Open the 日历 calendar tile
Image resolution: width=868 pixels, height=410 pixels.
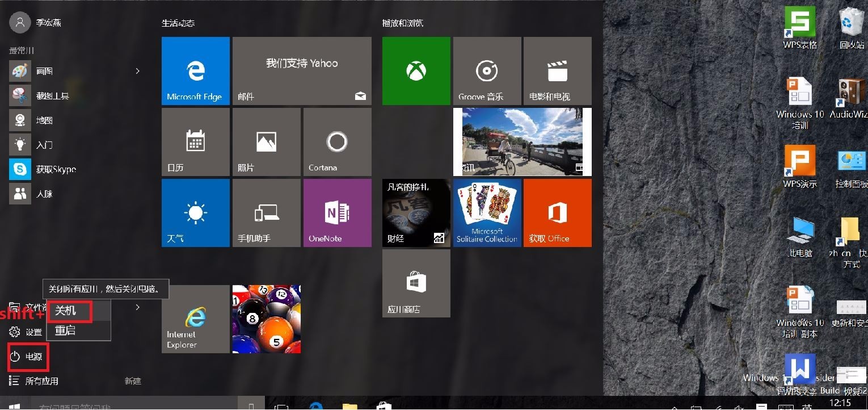(196, 142)
